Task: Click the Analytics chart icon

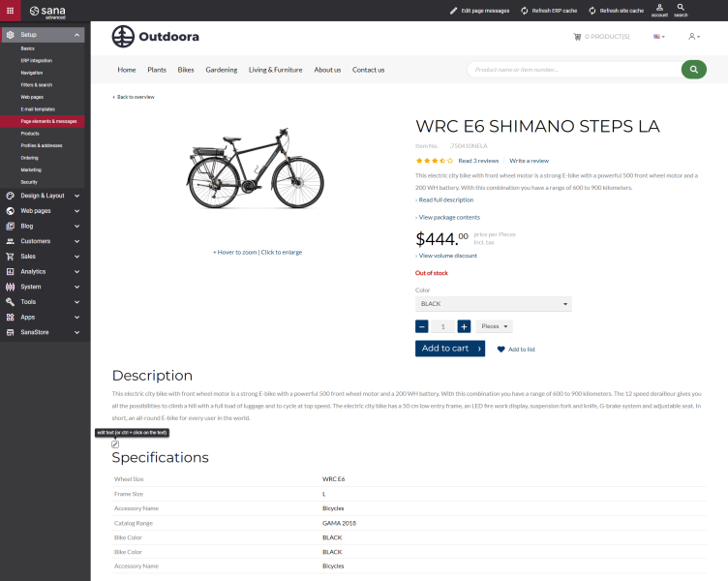Action: pyautogui.click(x=11, y=272)
